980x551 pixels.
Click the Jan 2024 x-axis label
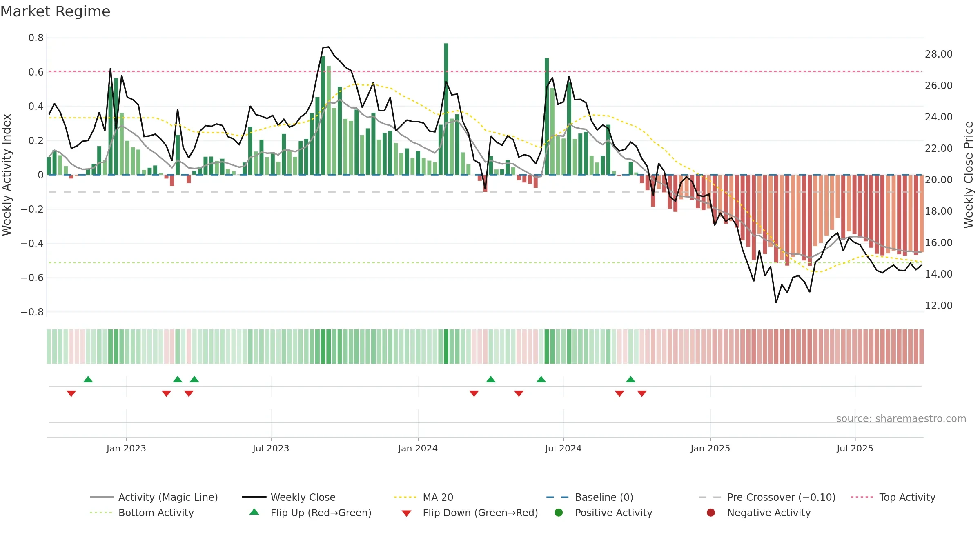pos(418,448)
